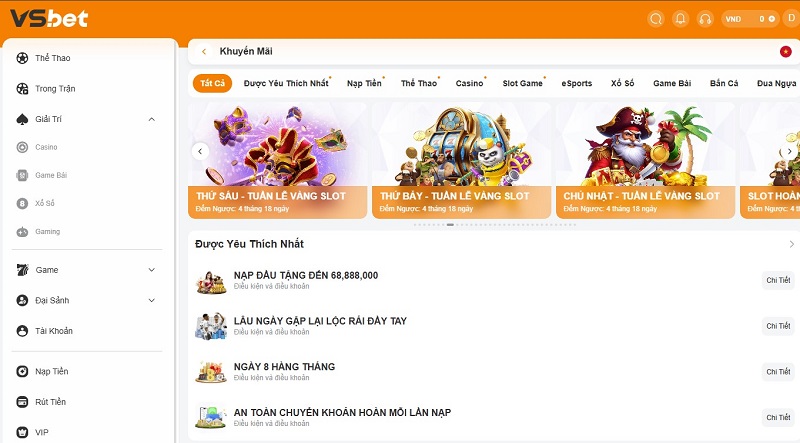Expand Được Yêu Thích Nhất section arrow
800x443 pixels.
click(791, 244)
